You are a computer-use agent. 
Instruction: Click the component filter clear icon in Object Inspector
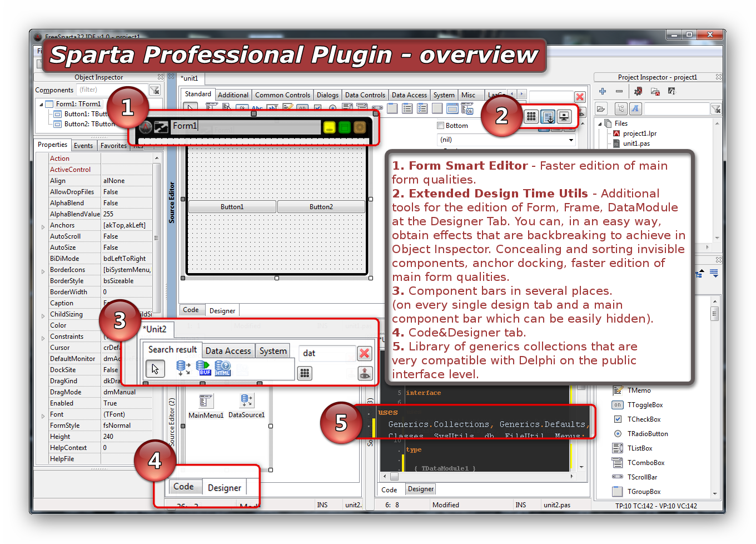tap(155, 90)
